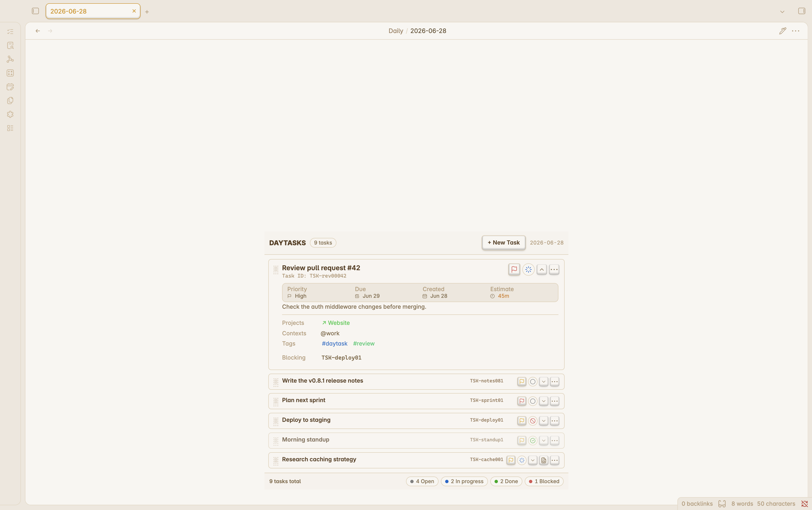
Task: Click 0 backlinks in status bar
Action: tap(697, 504)
